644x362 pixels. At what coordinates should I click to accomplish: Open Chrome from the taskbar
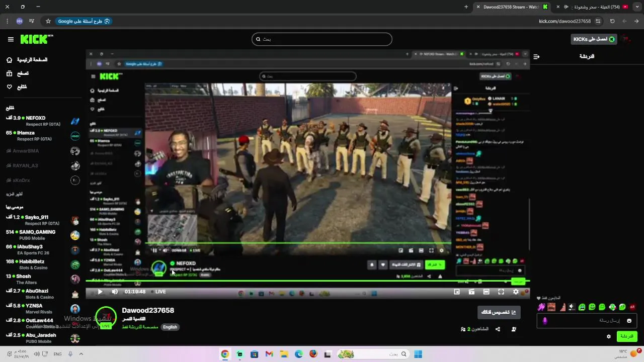(225, 354)
